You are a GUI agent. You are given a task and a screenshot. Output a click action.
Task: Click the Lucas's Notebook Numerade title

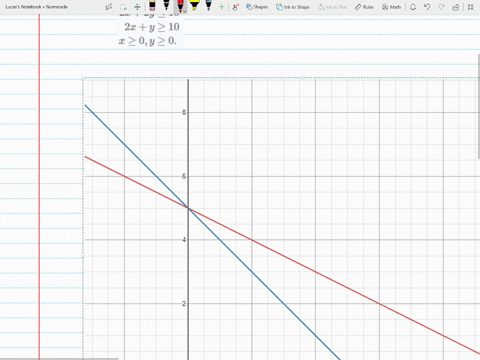coord(36,7)
